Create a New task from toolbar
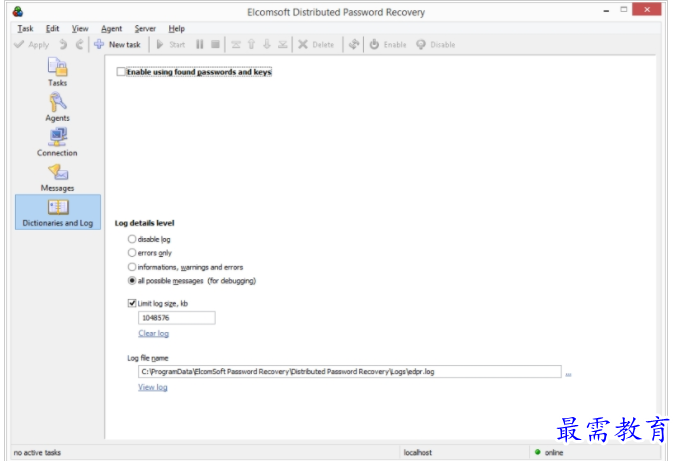678x461 pixels. coord(118,45)
